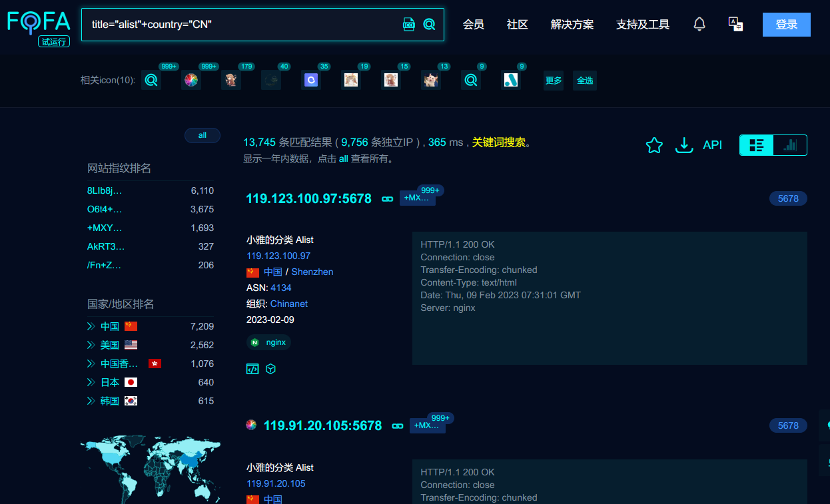Select the colorful wheel related icon

pyautogui.click(x=191, y=80)
